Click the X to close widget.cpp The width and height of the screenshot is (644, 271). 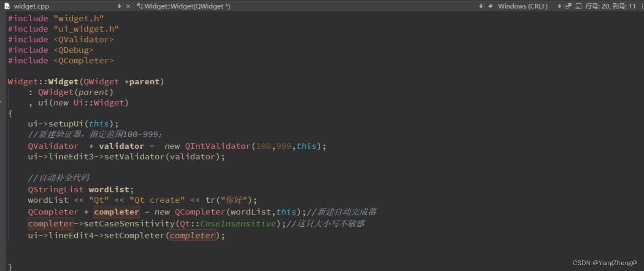tap(128, 6)
